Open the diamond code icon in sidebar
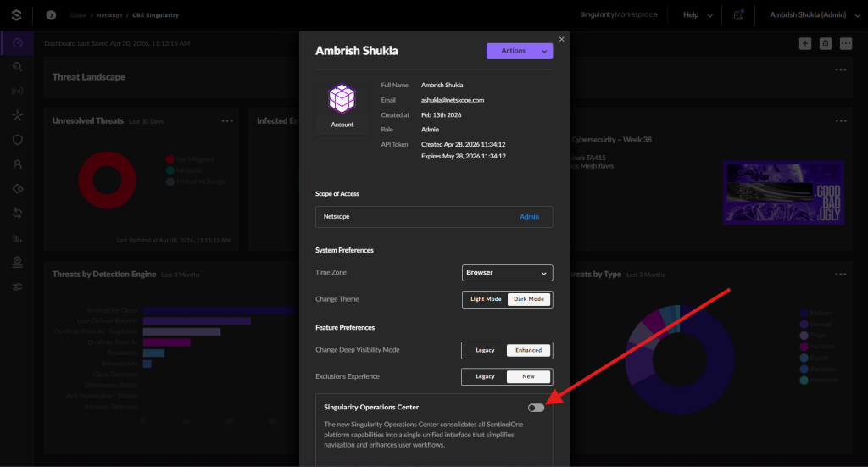Viewport: 868px width, 467px height. tap(17, 189)
